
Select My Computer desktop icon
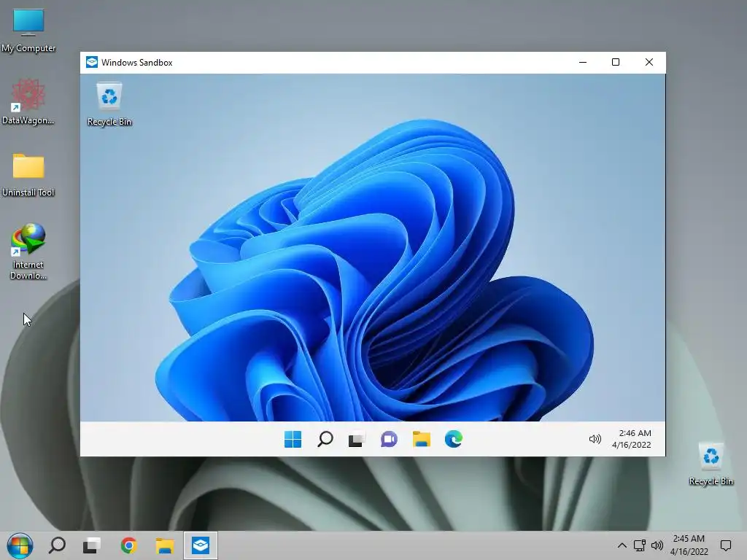click(x=28, y=31)
